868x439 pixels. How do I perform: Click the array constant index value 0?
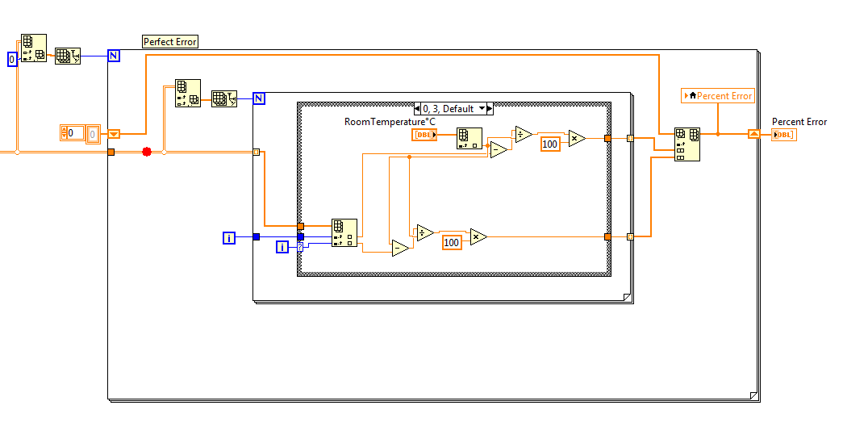pos(75,133)
